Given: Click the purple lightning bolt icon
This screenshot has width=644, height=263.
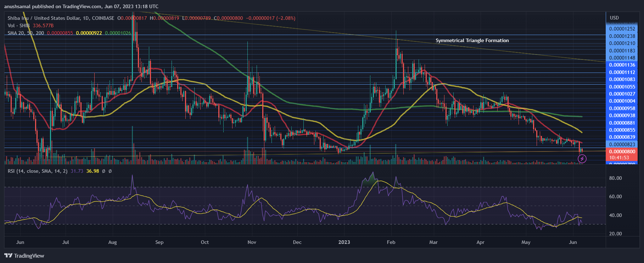Looking at the screenshot, I should pyautogui.click(x=582, y=159).
